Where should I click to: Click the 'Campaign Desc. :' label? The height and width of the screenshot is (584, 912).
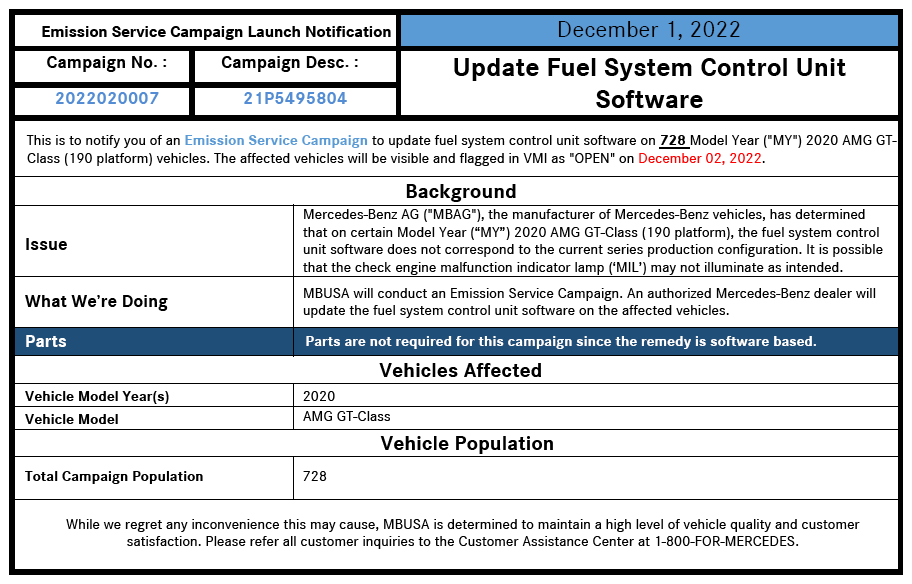coord(290,63)
